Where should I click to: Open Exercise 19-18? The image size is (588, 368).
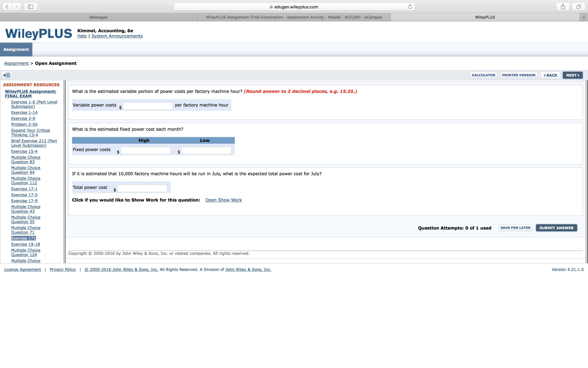tap(26, 244)
